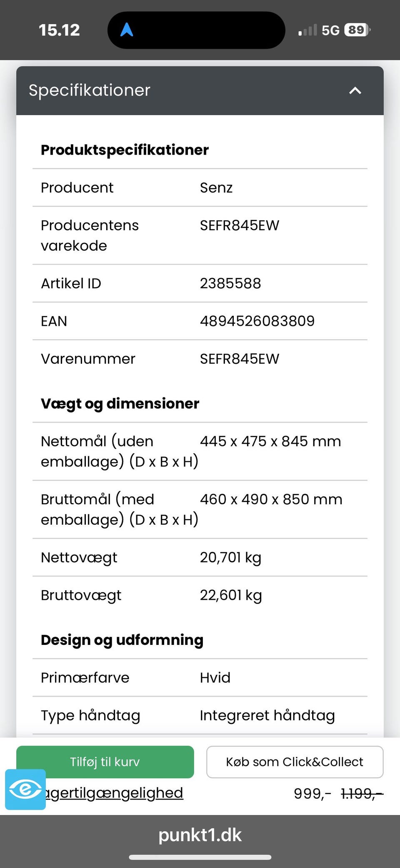Collapse Specifikationer with the chevron arrow

coord(355,91)
